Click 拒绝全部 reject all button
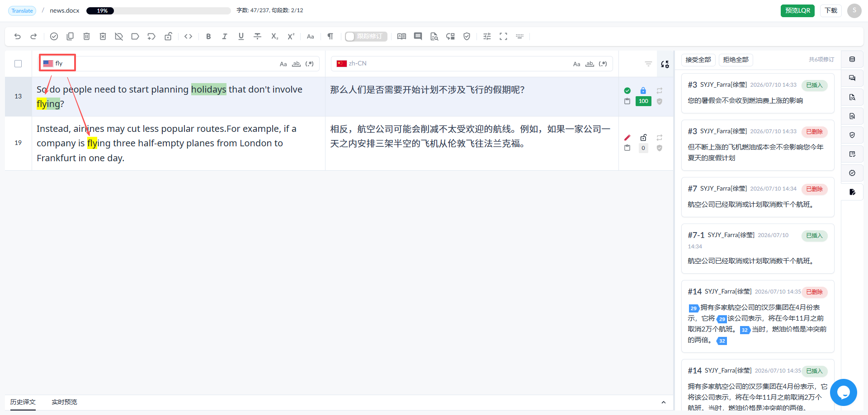This screenshot has height=415, width=868. (x=736, y=60)
